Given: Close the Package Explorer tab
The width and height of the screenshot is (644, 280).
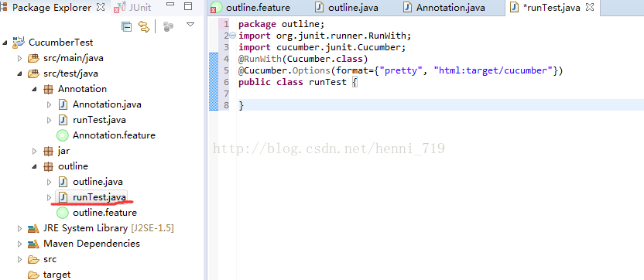Looking at the screenshot, I should (x=100, y=7).
